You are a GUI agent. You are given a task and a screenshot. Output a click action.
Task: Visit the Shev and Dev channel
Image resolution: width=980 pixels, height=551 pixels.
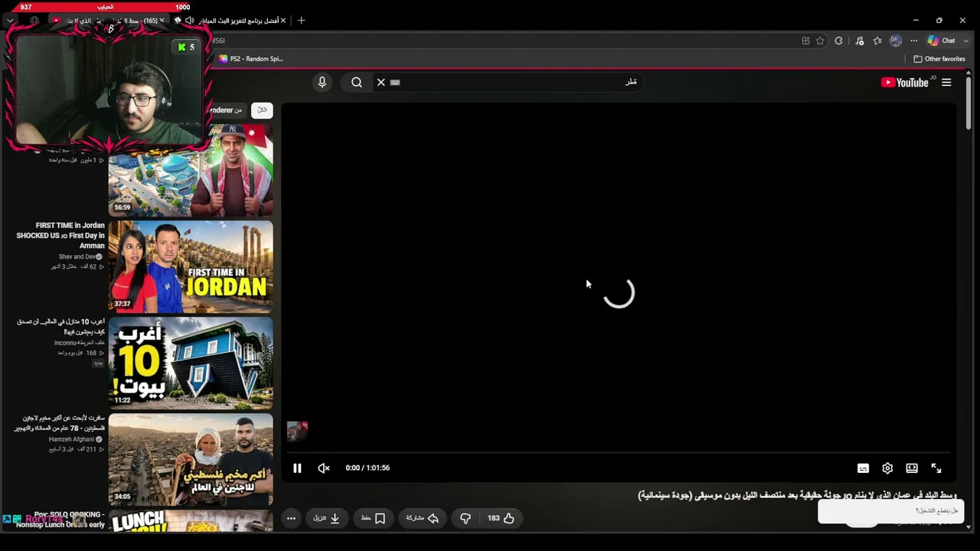pos(80,257)
